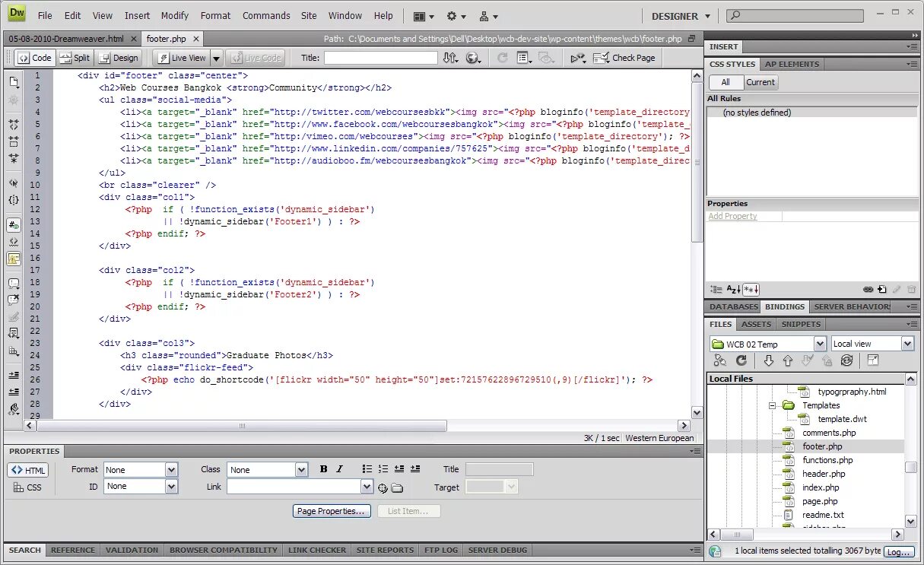Switch to Code view
924x565 pixels.
tap(34, 58)
